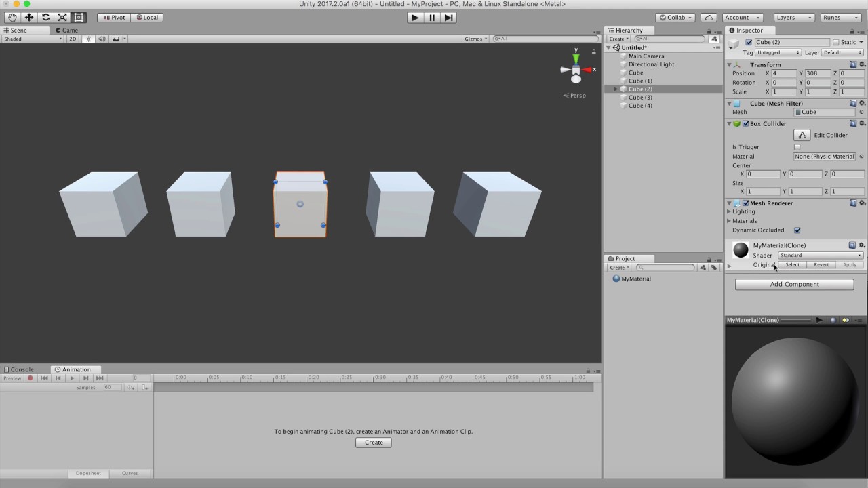Toggle Mesh Renderer enabled checkbox
Image resolution: width=868 pixels, height=488 pixels.
746,203
